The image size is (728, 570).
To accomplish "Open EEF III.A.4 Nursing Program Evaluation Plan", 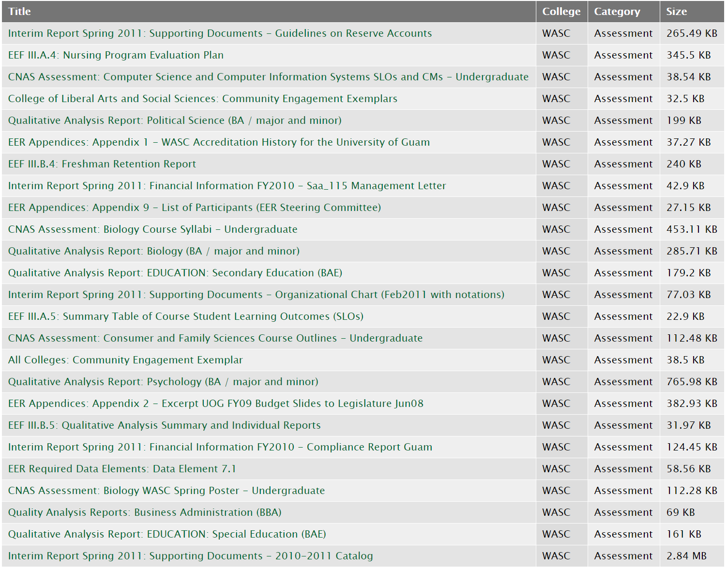I will coord(116,55).
